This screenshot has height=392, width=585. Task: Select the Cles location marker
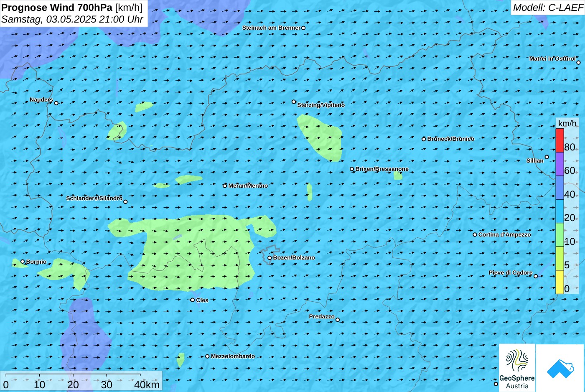[193, 300]
